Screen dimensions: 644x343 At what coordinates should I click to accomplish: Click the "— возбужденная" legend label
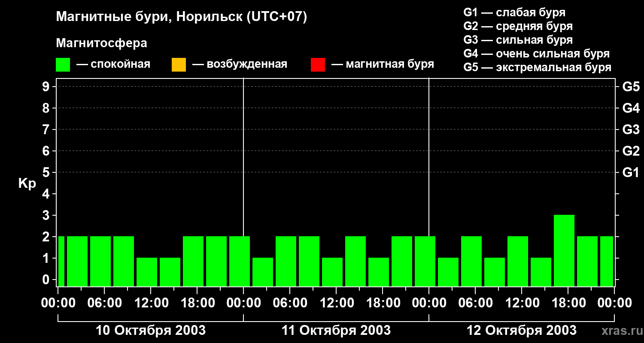click(240, 64)
